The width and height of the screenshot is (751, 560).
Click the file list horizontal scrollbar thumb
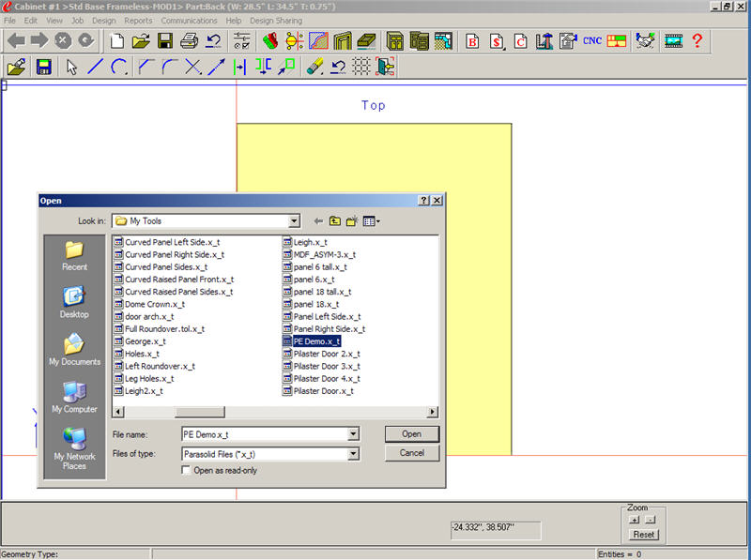(200, 412)
